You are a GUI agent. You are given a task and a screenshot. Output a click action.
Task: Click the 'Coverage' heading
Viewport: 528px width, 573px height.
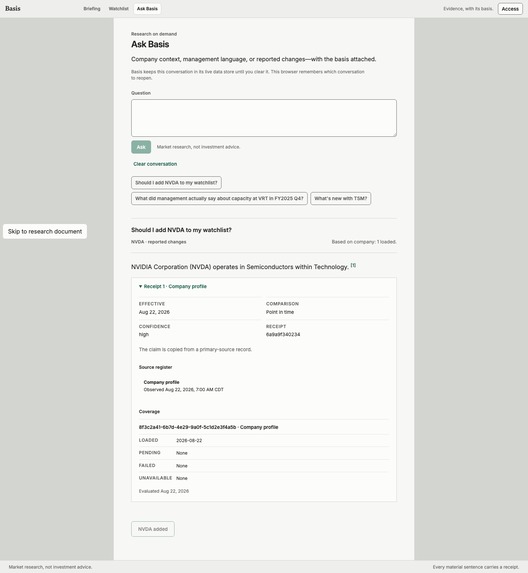click(149, 411)
